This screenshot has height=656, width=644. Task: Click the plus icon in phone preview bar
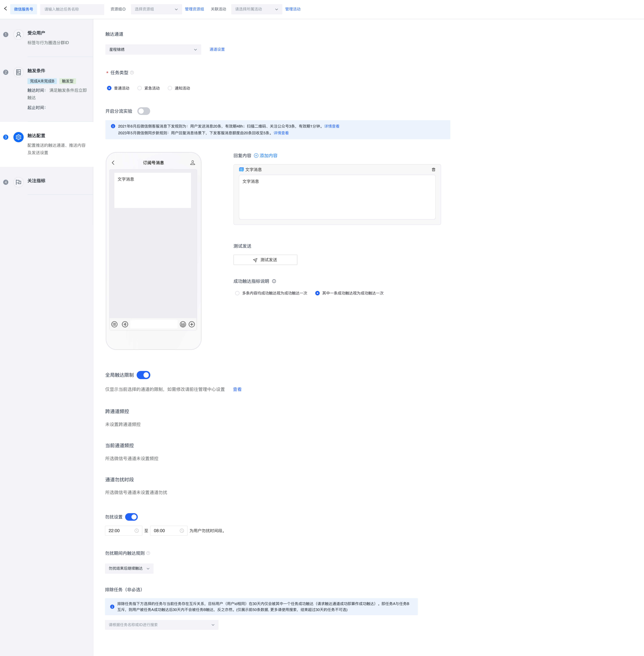[192, 324]
